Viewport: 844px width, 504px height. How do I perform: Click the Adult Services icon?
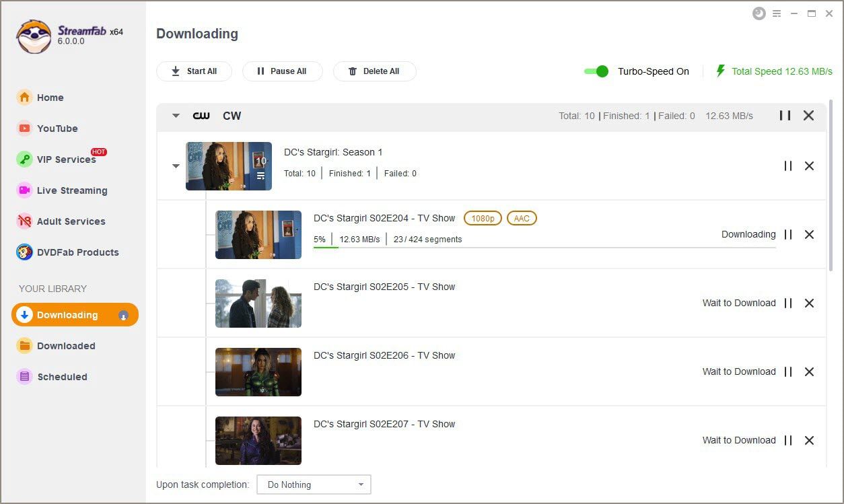tap(24, 221)
